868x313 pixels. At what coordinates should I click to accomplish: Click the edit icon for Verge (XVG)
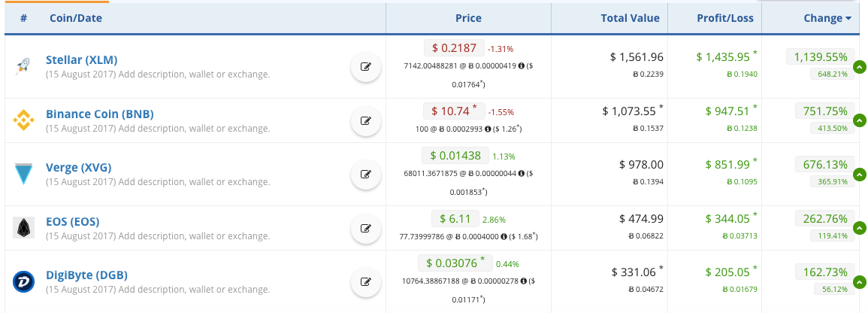366,174
